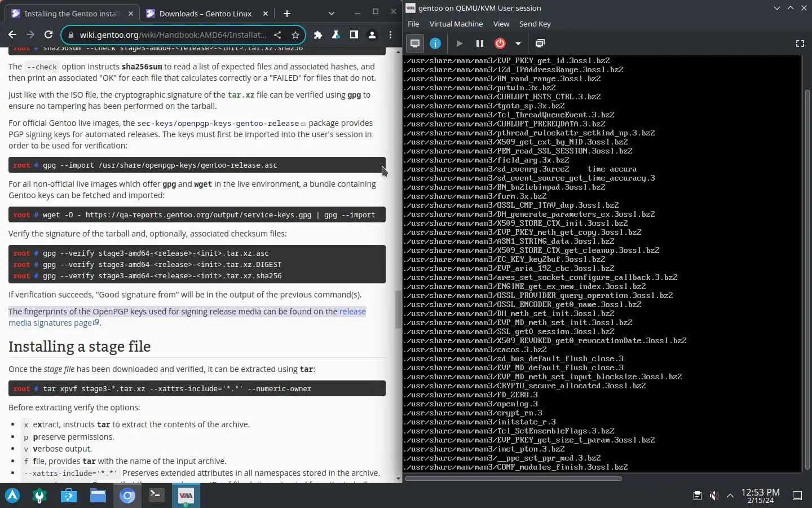Open Discover software center taskbar icon
Image resolution: width=812 pixels, height=508 pixels.
pos(69,496)
